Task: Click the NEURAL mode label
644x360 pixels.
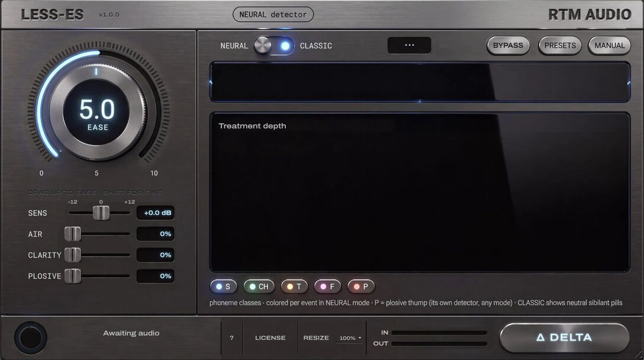Action: tap(234, 46)
